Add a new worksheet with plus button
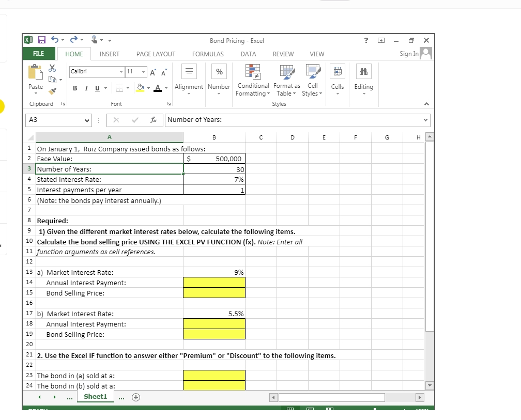This screenshot has height=420, width=521. pyautogui.click(x=135, y=397)
